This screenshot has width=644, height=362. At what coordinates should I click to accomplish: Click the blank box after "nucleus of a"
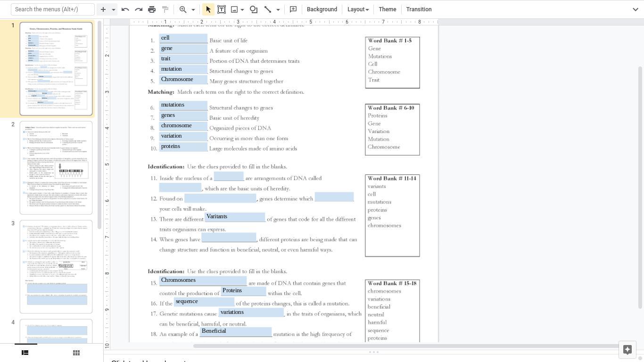point(229,177)
